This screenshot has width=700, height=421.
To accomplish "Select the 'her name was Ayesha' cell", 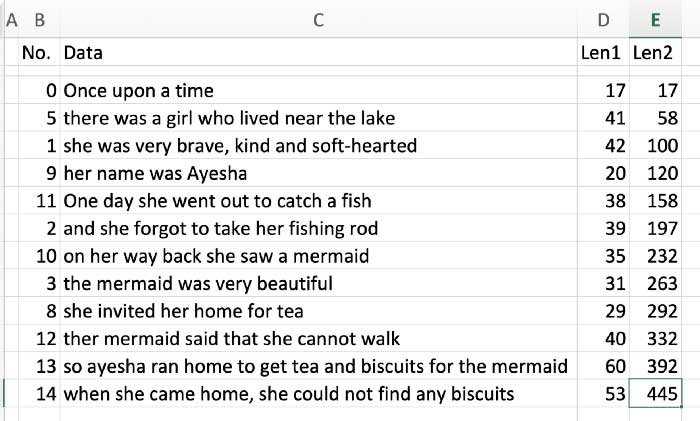I will 318,173.
